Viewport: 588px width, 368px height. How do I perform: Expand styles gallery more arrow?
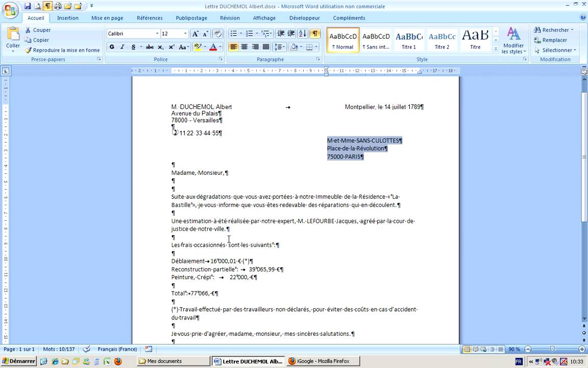pos(496,49)
